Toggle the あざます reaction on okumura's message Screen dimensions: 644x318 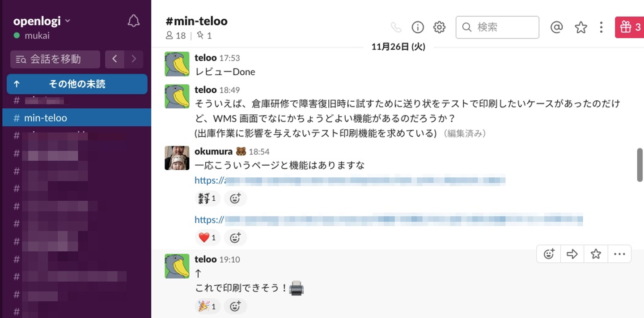(208, 198)
